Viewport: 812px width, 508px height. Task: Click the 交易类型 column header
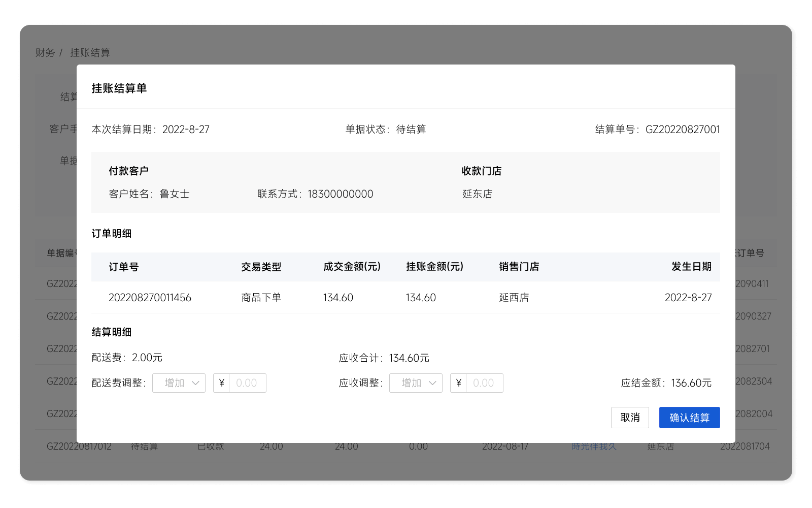(261, 267)
